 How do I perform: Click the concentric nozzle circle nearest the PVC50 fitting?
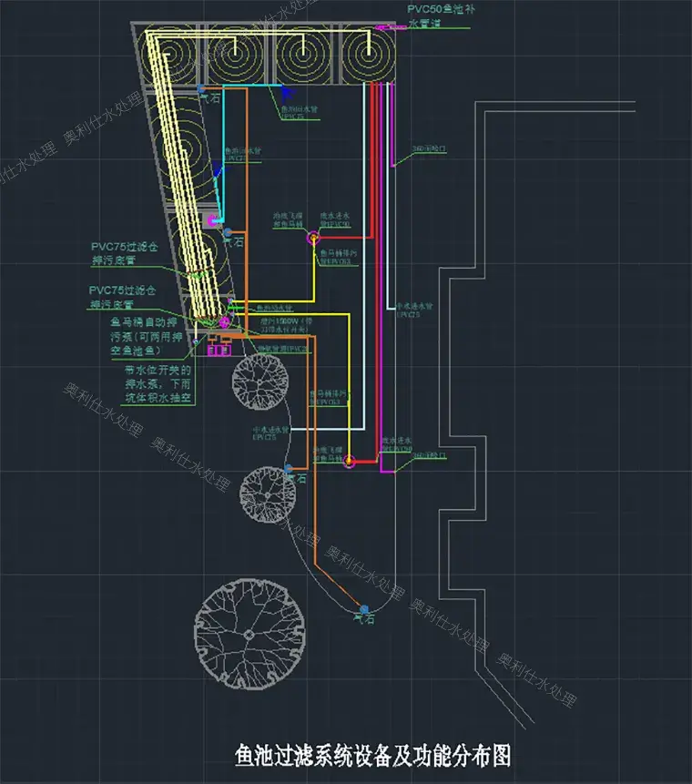click(x=369, y=55)
